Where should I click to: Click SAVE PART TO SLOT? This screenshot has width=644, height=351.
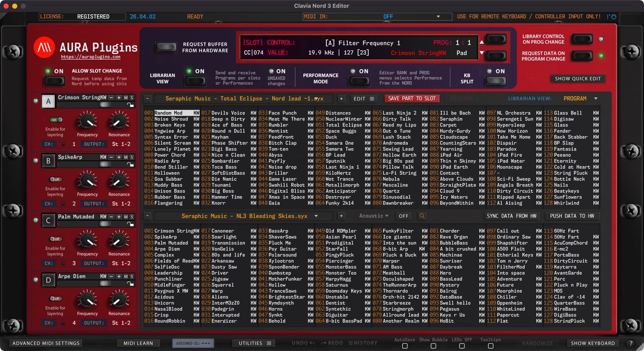[x=411, y=98]
